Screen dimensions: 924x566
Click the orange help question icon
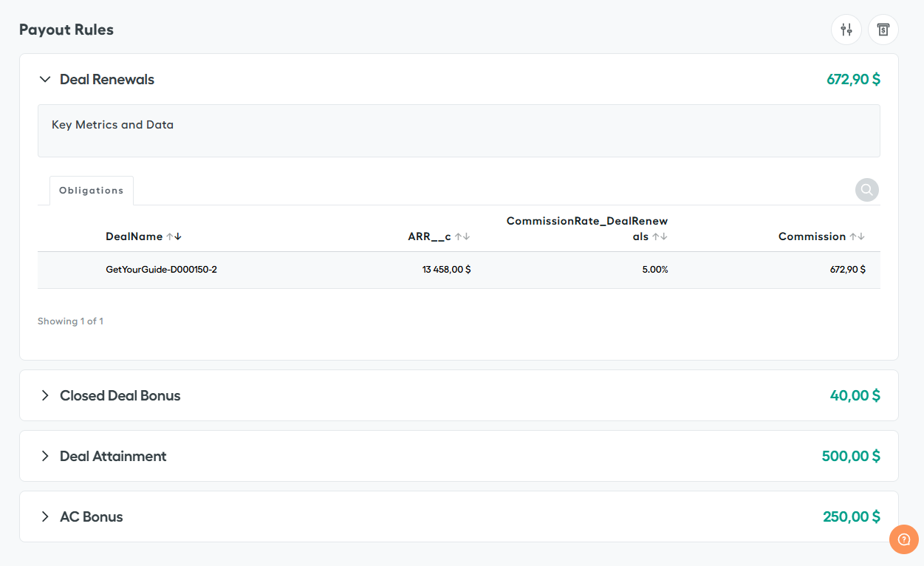(x=903, y=539)
